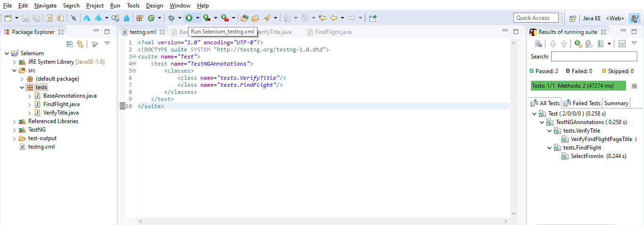The height and width of the screenshot is (225, 644).
Task: Click the Quick Access field
Action: (x=536, y=18)
